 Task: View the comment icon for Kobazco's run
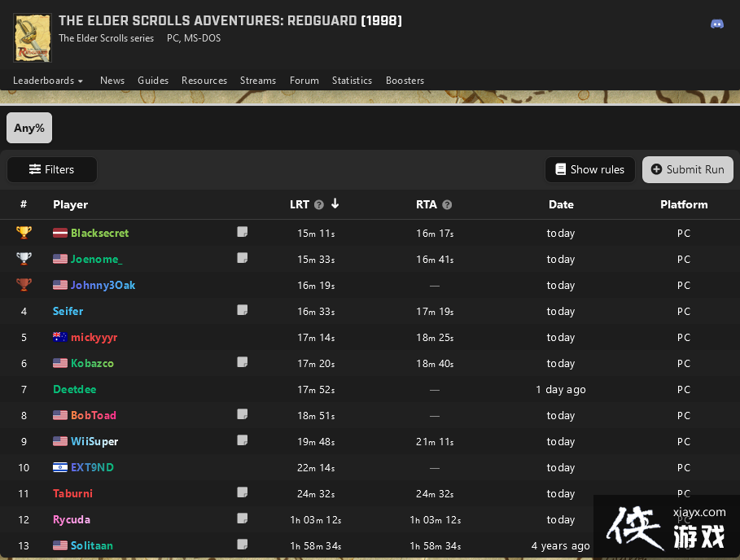pyautogui.click(x=242, y=362)
